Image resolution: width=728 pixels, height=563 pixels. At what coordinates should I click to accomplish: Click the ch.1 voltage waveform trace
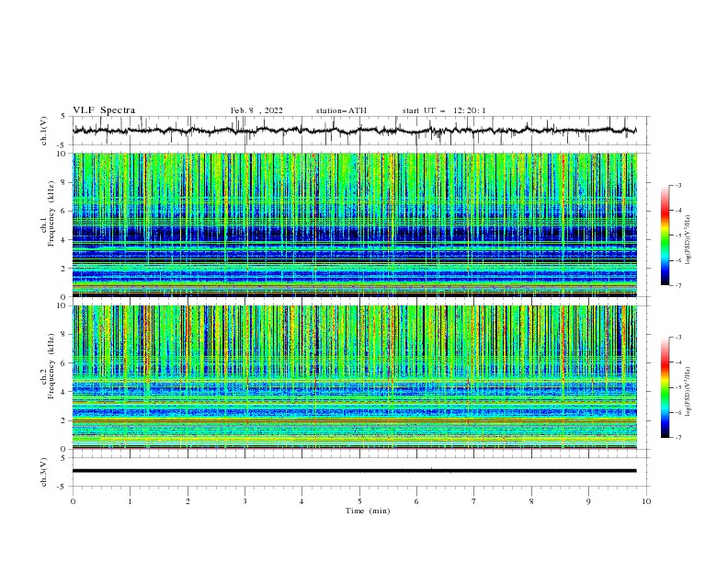pos(354,131)
